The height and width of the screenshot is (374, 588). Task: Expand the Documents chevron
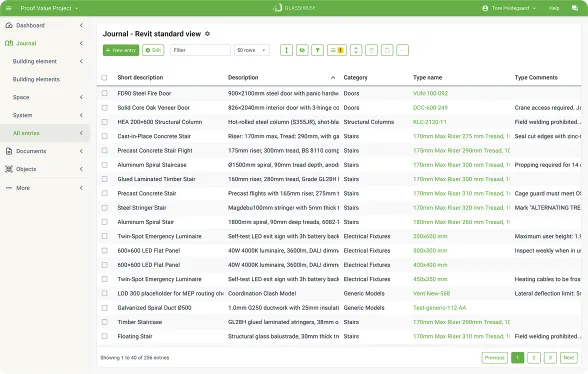coord(81,151)
